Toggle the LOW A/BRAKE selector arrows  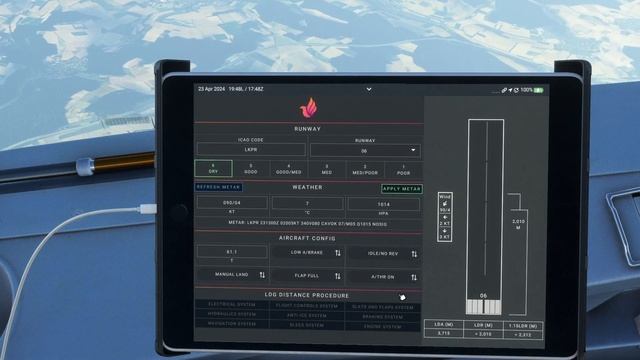click(x=338, y=253)
